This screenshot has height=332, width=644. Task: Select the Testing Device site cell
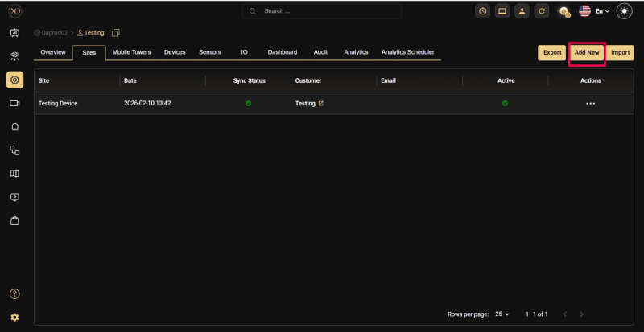58,104
